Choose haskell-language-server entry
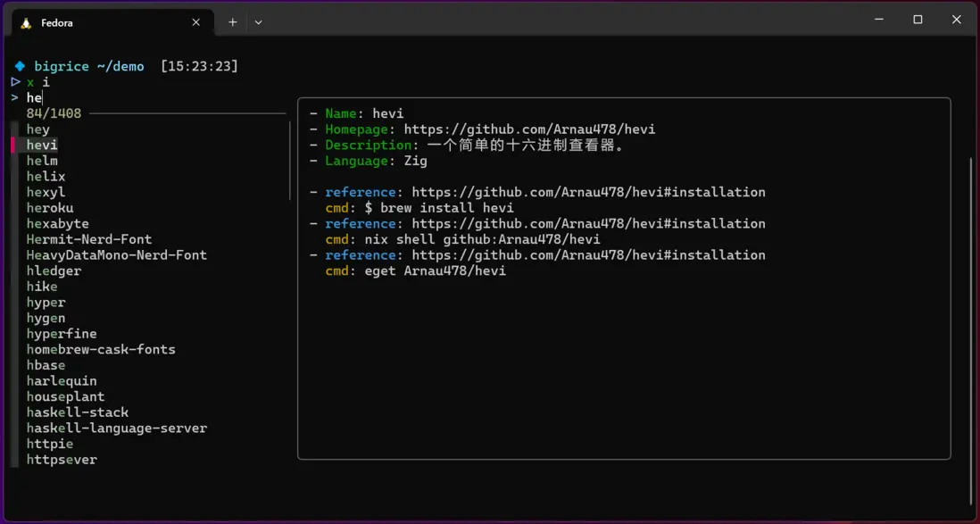This screenshot has height=524, width=980. pos(117,428)
